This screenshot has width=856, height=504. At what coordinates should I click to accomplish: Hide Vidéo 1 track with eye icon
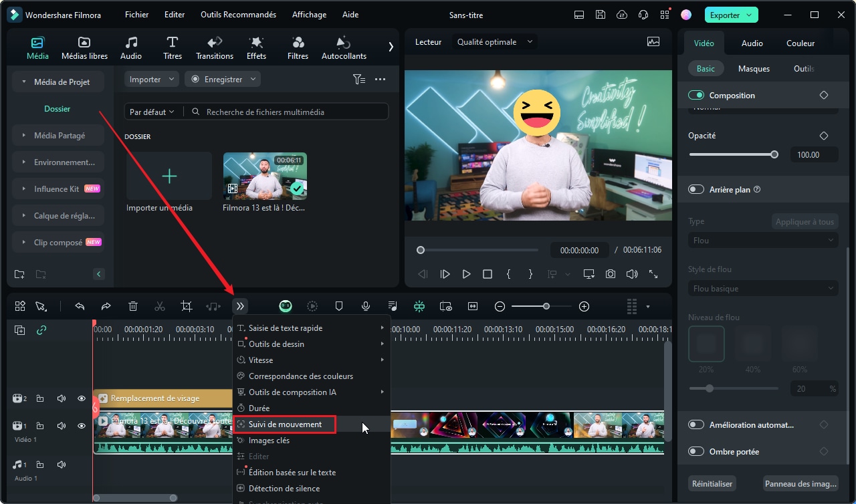coord(82,426)
